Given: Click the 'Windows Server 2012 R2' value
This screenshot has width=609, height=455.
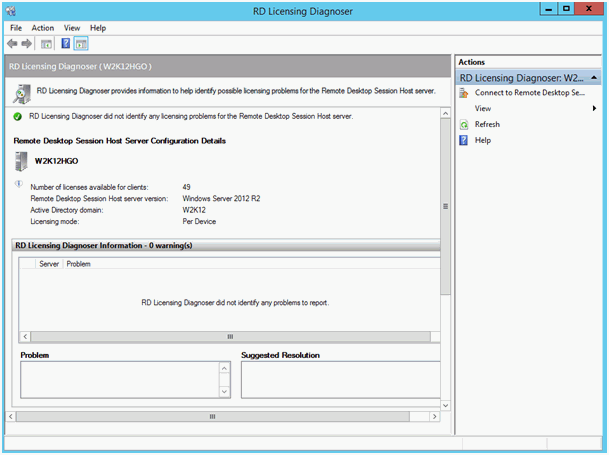Looking at the screenshot, I should [x=221, y=199].
